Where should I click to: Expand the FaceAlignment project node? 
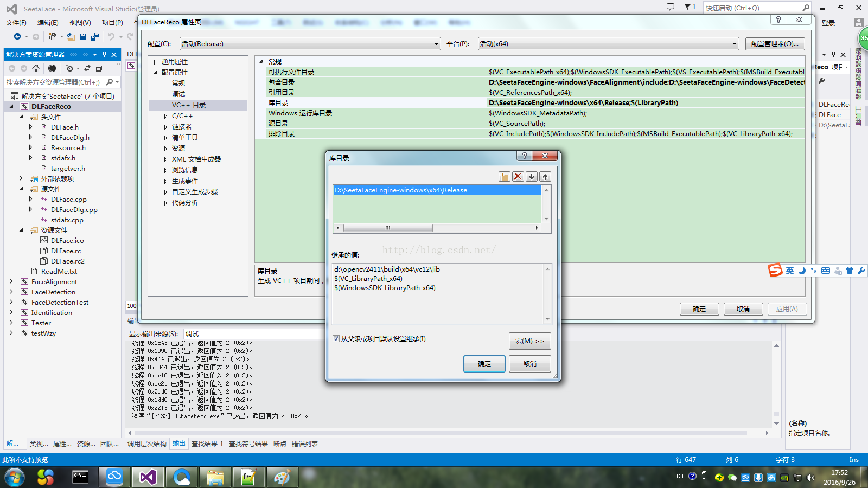click(11, 281)
